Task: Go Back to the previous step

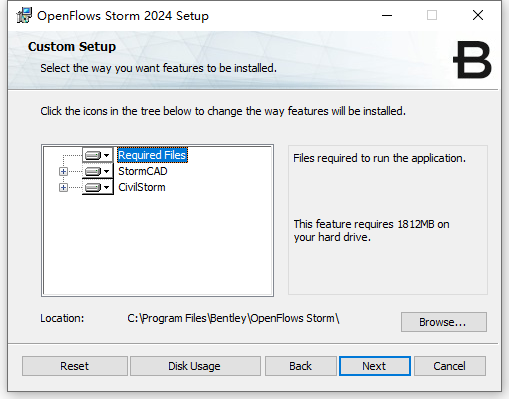Action: click(300, 366)
